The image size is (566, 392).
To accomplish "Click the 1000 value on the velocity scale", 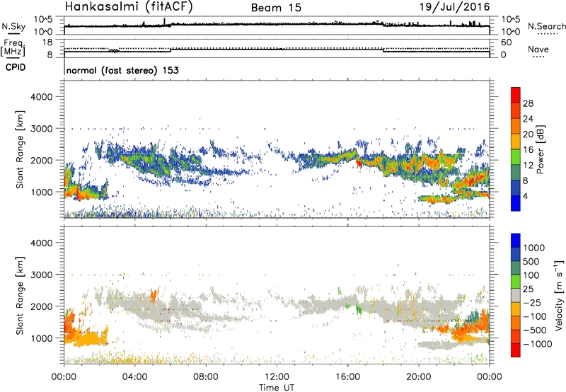I will point(534,248).
